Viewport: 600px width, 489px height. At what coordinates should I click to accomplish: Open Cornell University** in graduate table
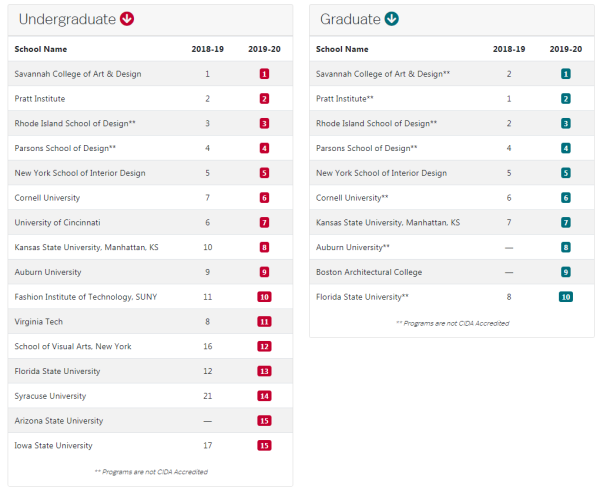pos(352,198)
